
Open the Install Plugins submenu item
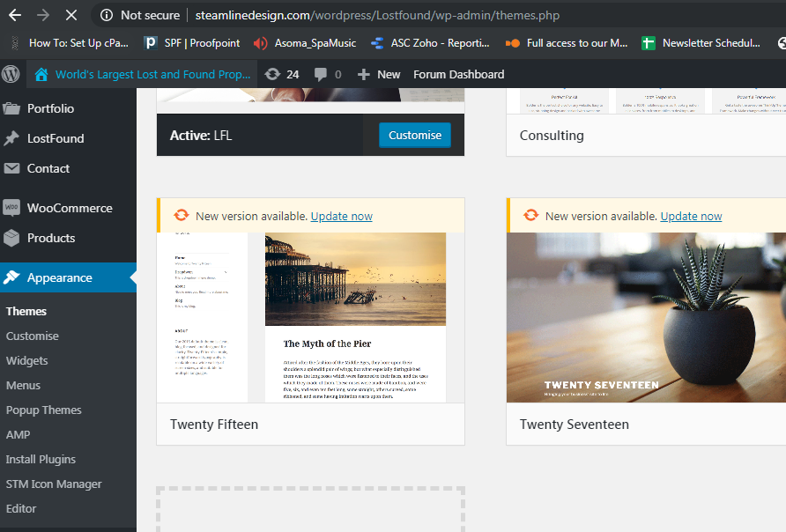click(41, 460)
